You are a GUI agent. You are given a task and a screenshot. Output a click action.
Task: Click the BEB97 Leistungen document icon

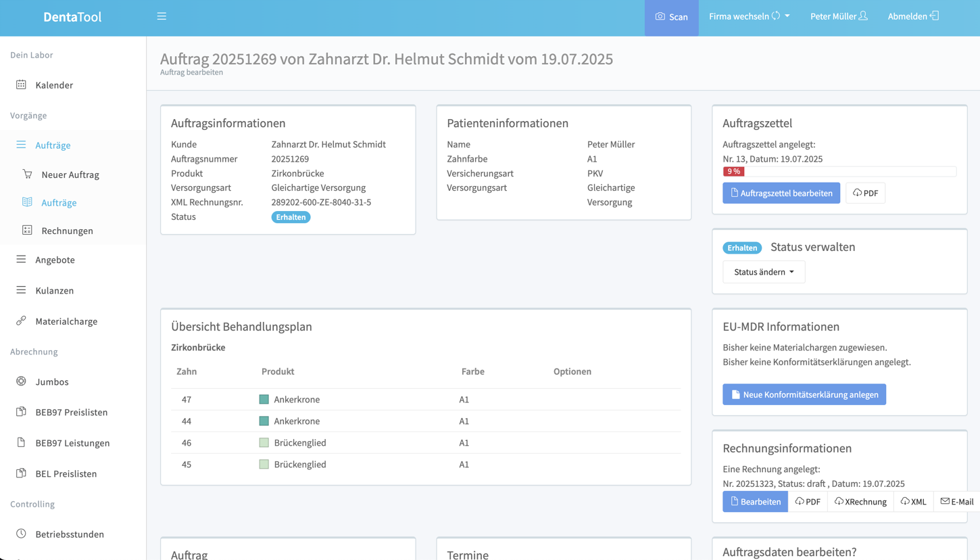point(22,442)
